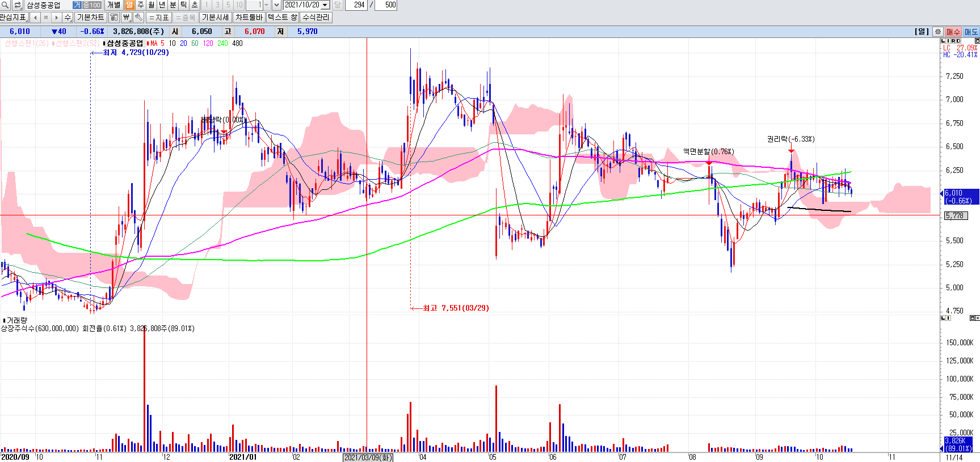Click the MA 240 green legend label

(x=222, y=43)
